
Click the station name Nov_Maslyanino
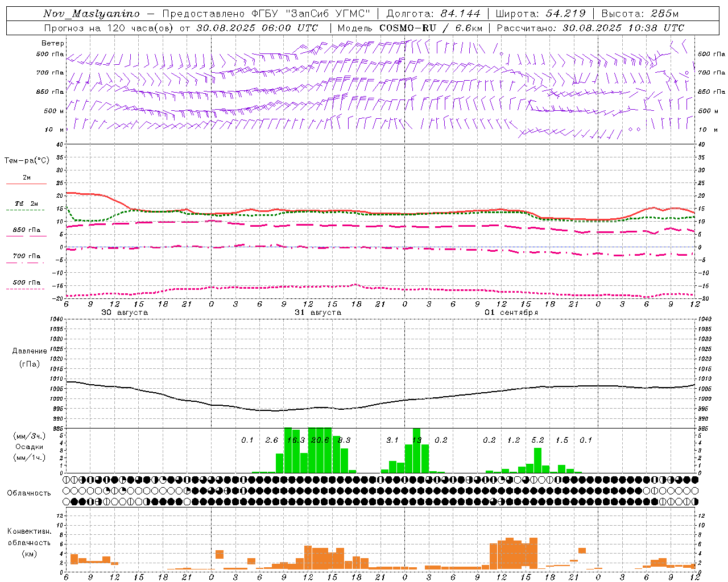pos(92,14)
